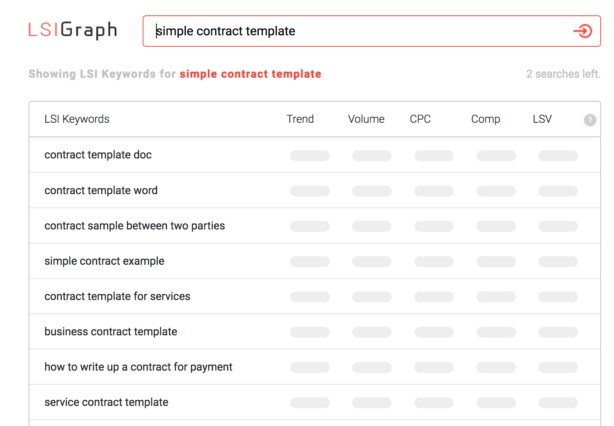Click the '2 searches left' notice

pos(563,74)
